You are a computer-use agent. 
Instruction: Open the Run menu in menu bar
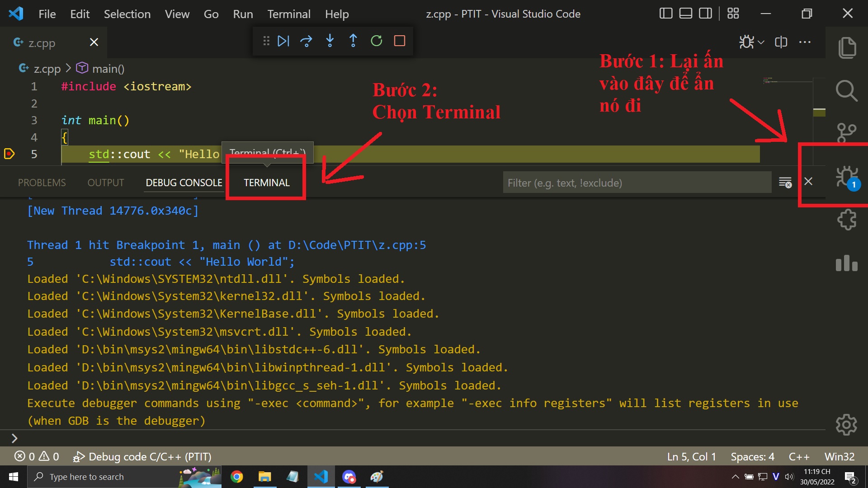click(x=243, y=13)
